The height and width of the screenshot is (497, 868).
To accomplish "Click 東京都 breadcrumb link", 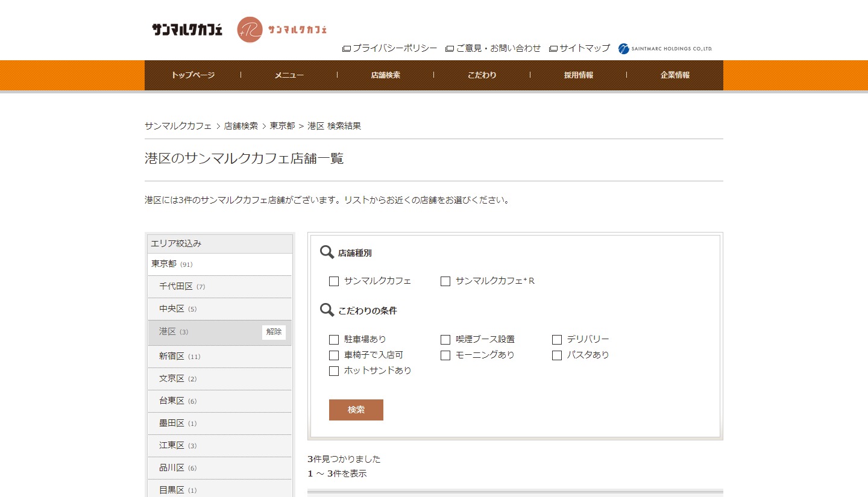I will coord(282,126).
